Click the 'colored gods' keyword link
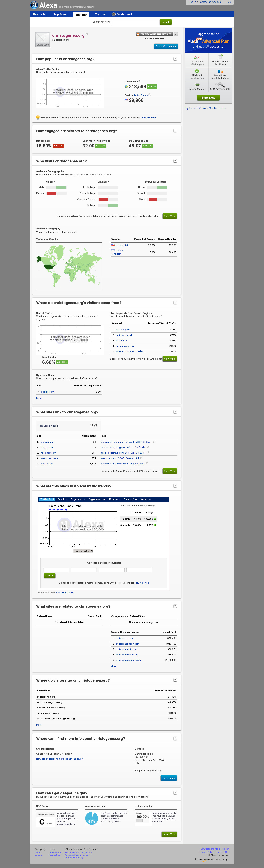The width and height of the screenshot is (264, 868). click(123, 329)
